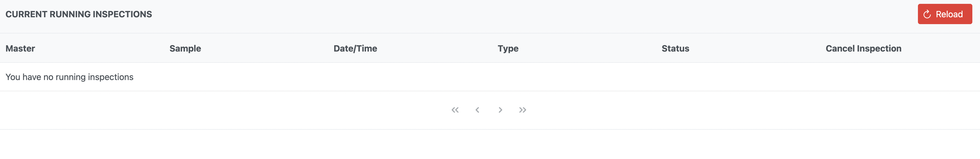Viewport: 980px width, 159px height.
Task: Click the Sample column header
Action: point(185,49)
